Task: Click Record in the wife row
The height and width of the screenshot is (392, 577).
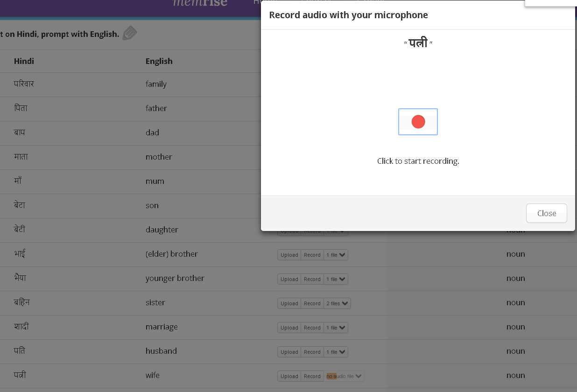Action: click(x=312, y=376)
